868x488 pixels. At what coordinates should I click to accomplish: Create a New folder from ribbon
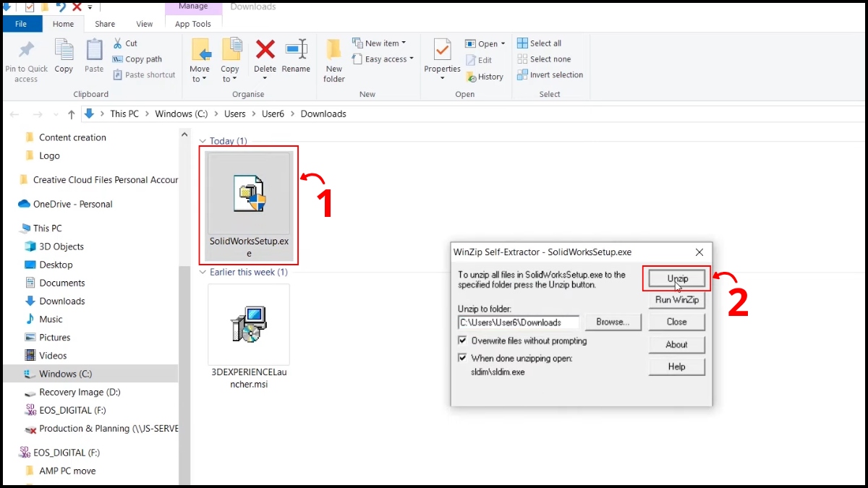tap(334, 61)
